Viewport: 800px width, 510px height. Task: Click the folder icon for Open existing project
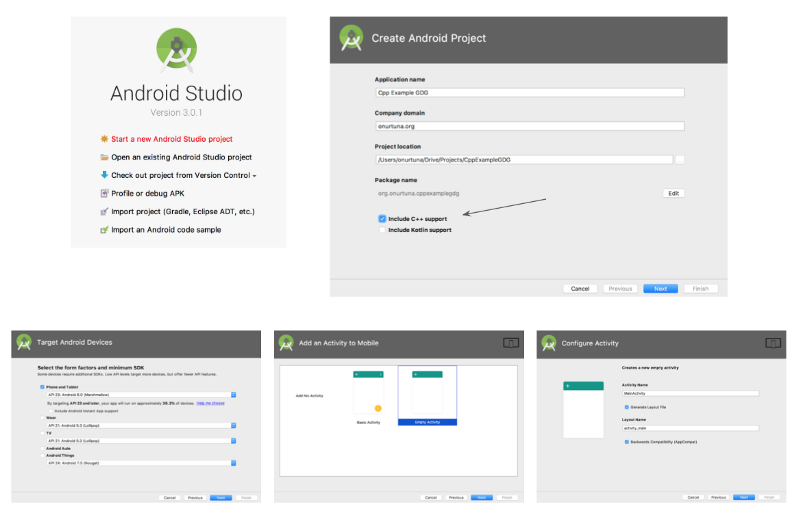coord(104,157)
